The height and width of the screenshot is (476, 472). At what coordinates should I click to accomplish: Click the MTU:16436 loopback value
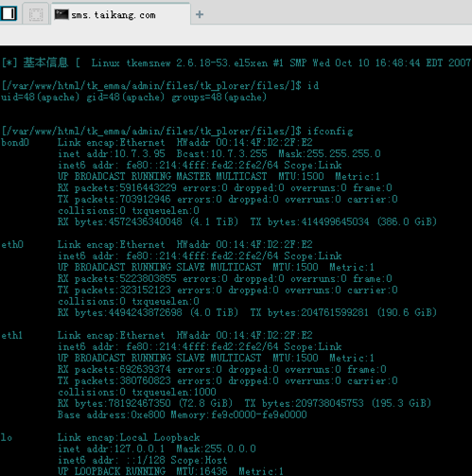click(201, 471)
